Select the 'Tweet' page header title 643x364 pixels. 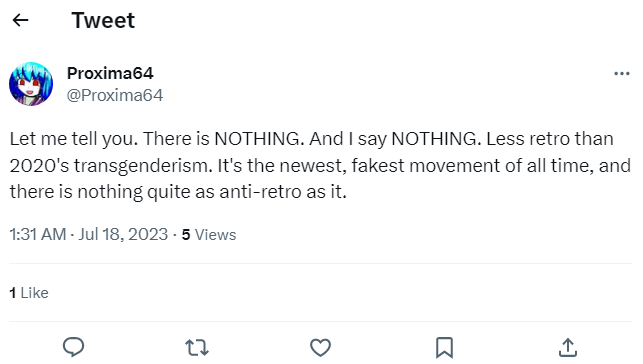(103, 20)
